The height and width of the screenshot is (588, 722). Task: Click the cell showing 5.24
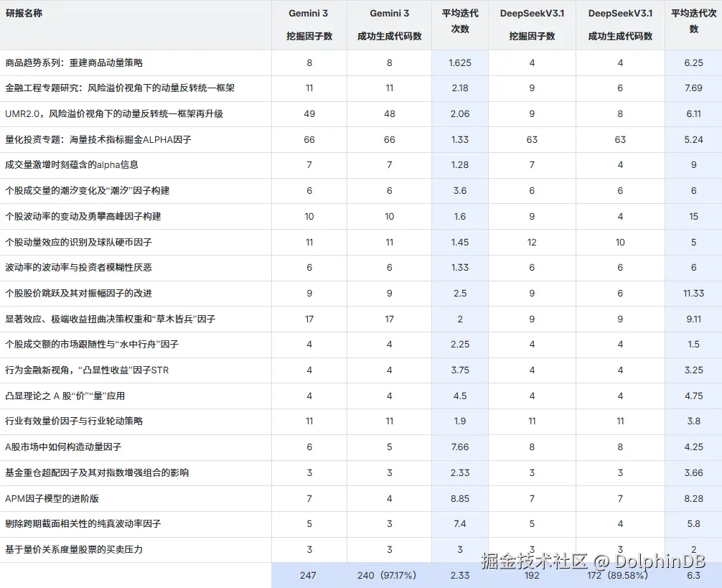pos(693,139)
